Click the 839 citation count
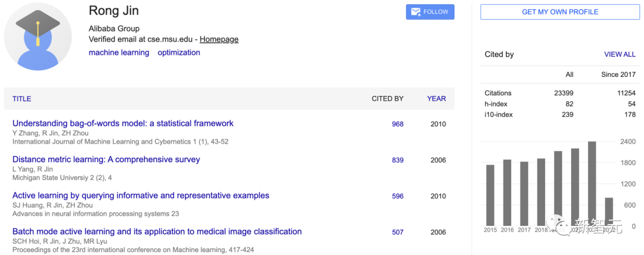Viewport: 644px width, 255px height. point(397,160)
